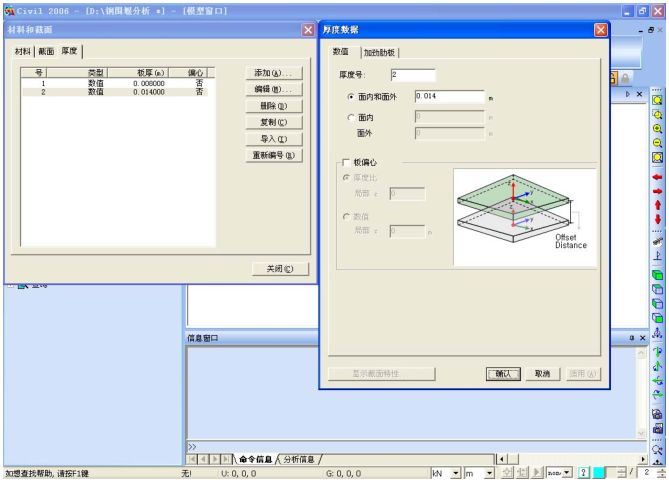This screenshot has width=669, height=484.
Task: Switch to the 材料 tab
Action: point(23,52)
